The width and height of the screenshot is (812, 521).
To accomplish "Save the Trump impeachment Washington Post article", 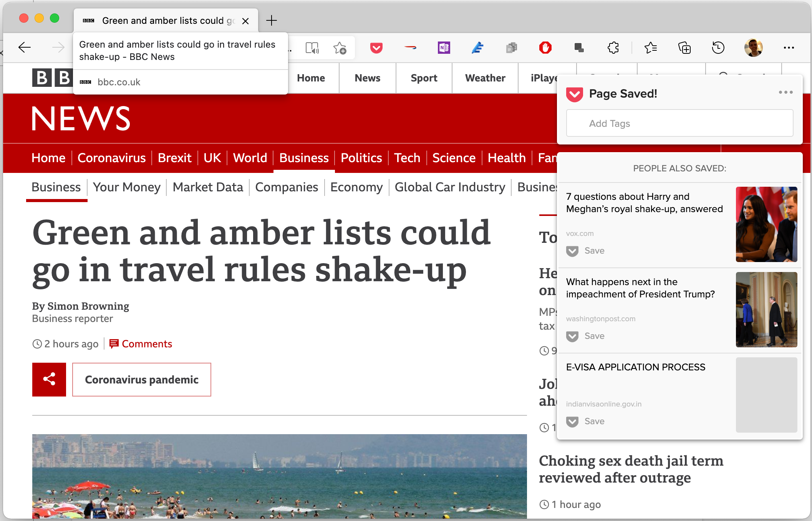I will tap(586, 336).
